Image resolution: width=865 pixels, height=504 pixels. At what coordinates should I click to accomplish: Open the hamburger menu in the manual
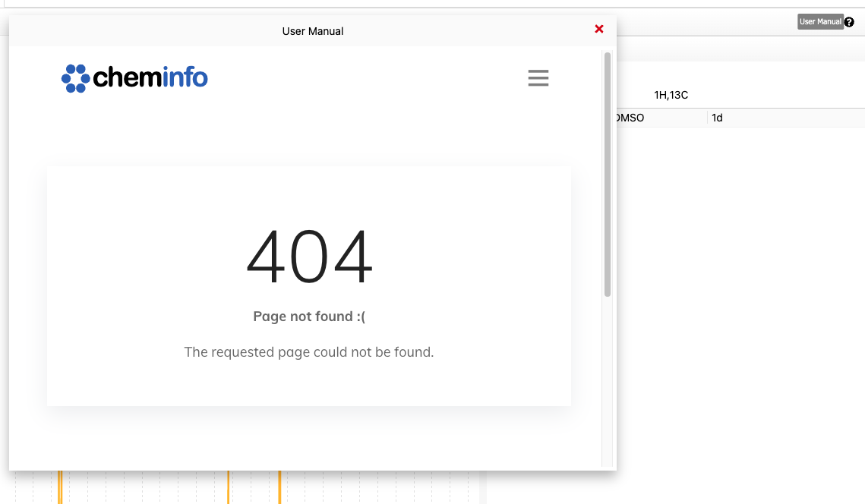(538, 77)
